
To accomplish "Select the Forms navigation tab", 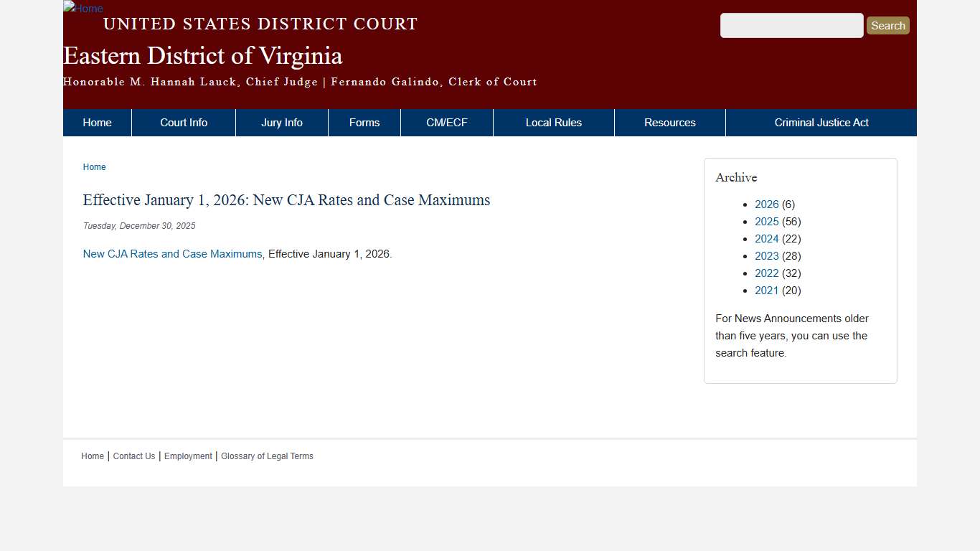I will [x=364, y=122].
